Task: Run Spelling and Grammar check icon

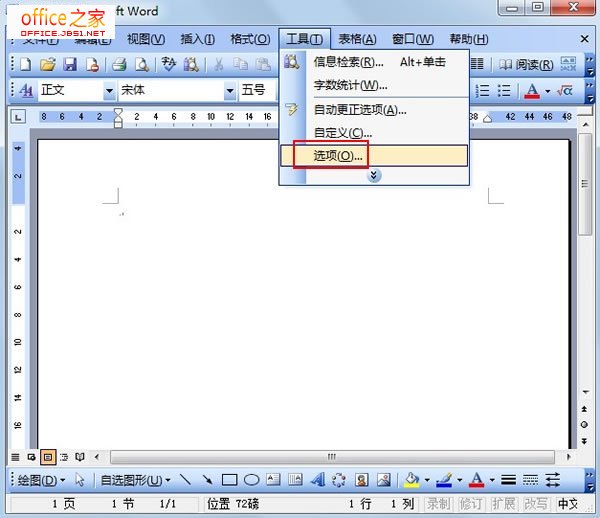Action: click(168, 64)
